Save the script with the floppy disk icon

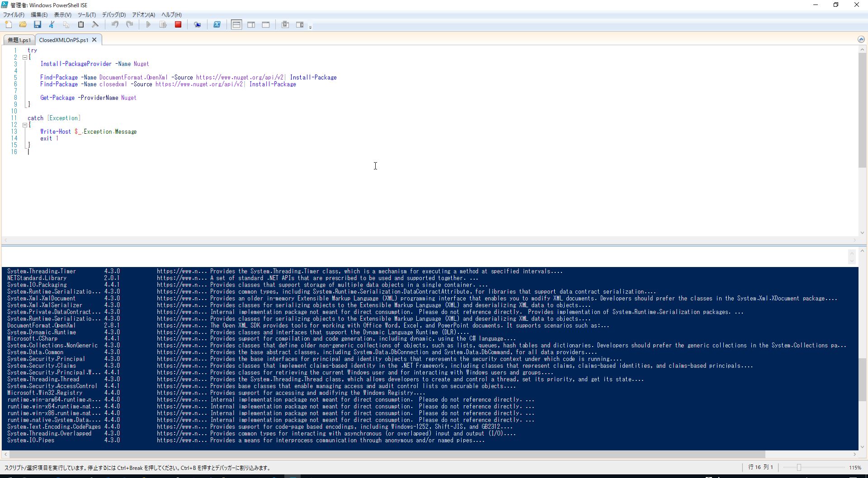(38, 24)
